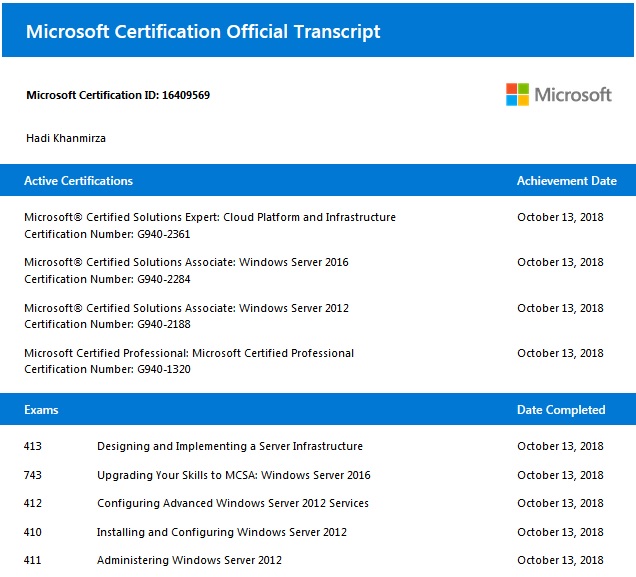Click the Exams section header
The width and height of the screenshot is (636, 577).
point(41,410)
